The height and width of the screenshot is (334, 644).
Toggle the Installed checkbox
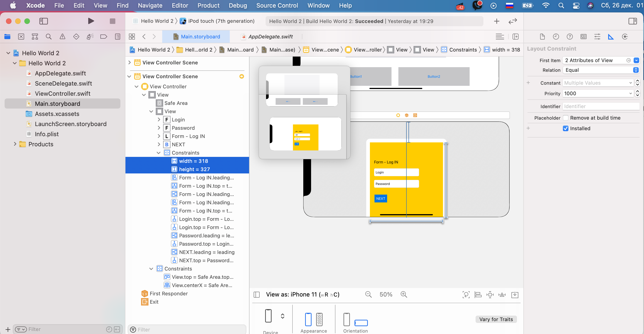566,128
